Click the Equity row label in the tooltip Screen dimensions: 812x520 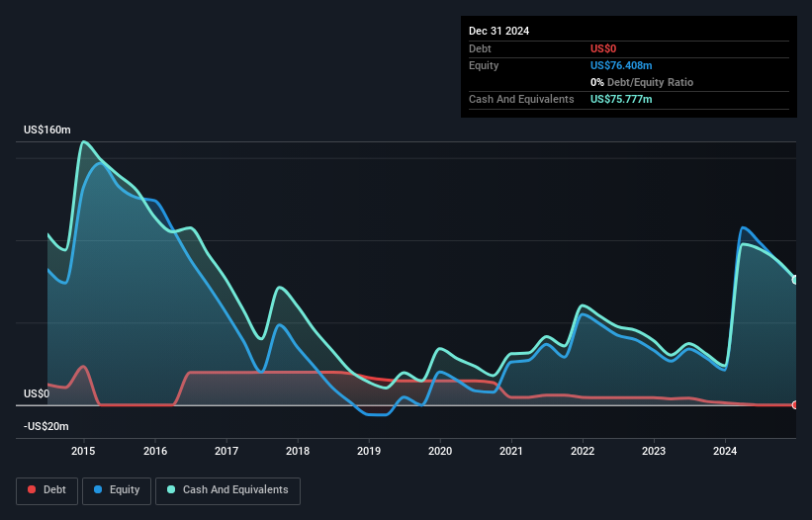[x=484, y=65]
